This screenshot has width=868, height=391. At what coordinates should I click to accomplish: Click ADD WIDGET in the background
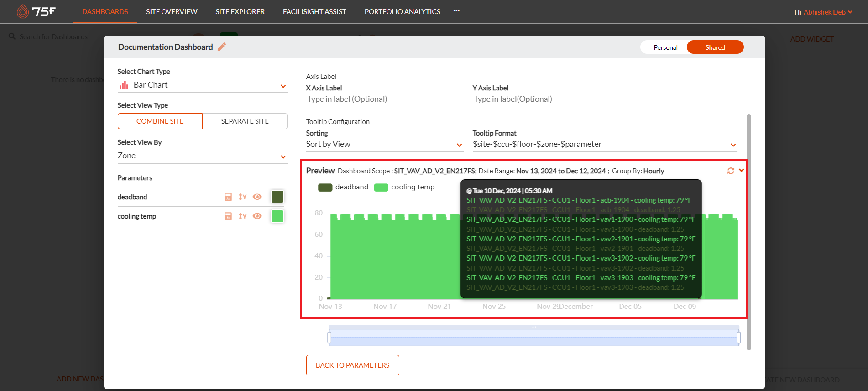812,39
